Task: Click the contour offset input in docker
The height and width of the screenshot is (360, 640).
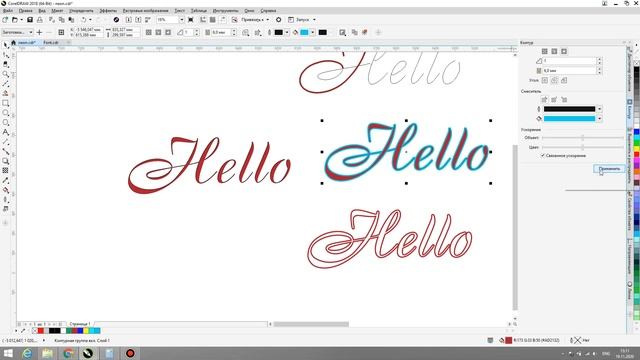Action: (569, 71)
